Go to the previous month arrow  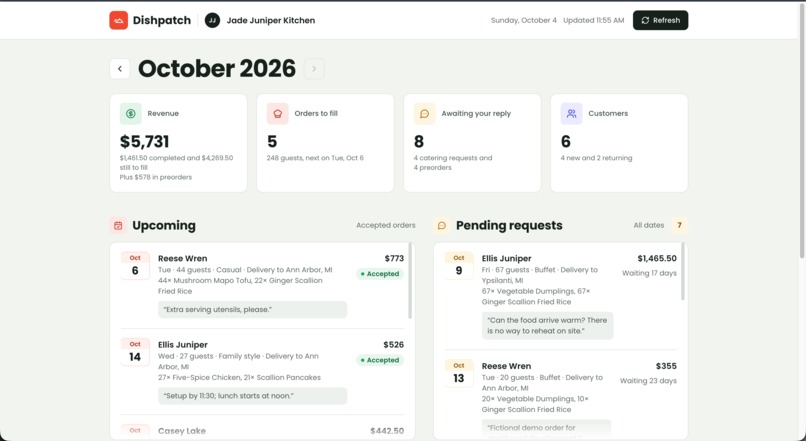click(120, 69)
